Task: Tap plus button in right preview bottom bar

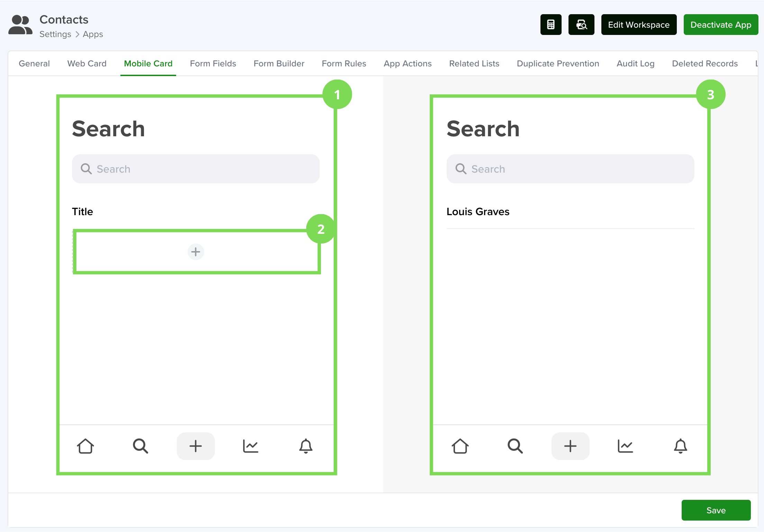Action: 570,446
